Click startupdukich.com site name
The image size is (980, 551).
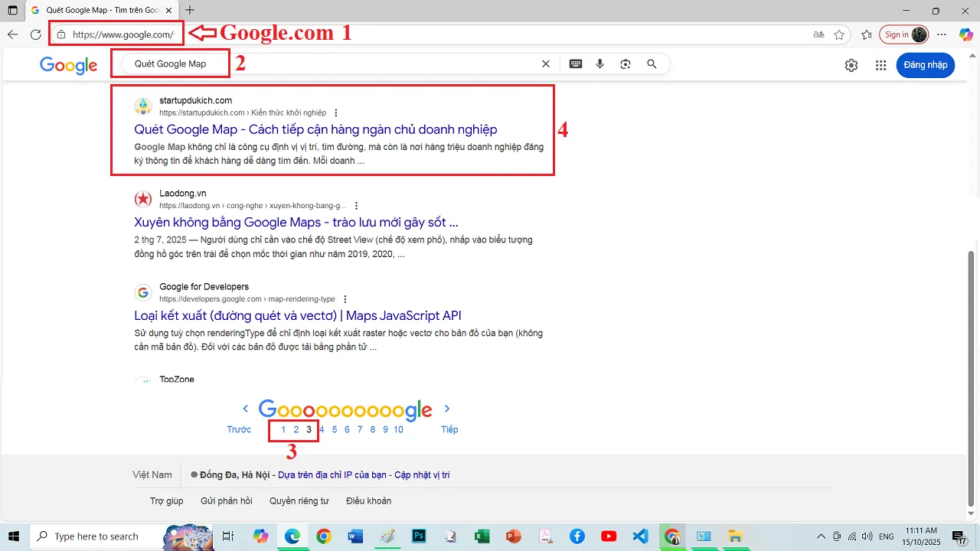tap(196, 101)
